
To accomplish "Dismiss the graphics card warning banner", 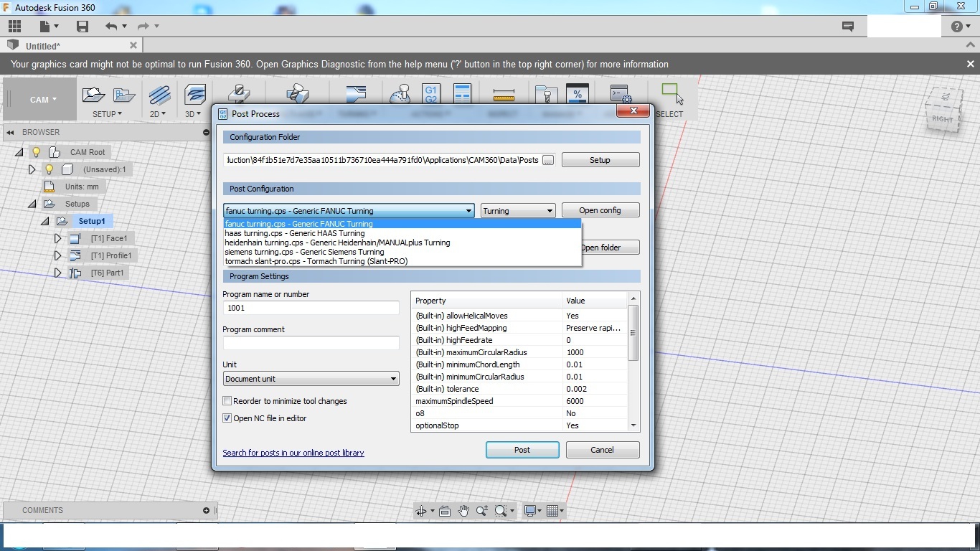I will click(970, 64).
